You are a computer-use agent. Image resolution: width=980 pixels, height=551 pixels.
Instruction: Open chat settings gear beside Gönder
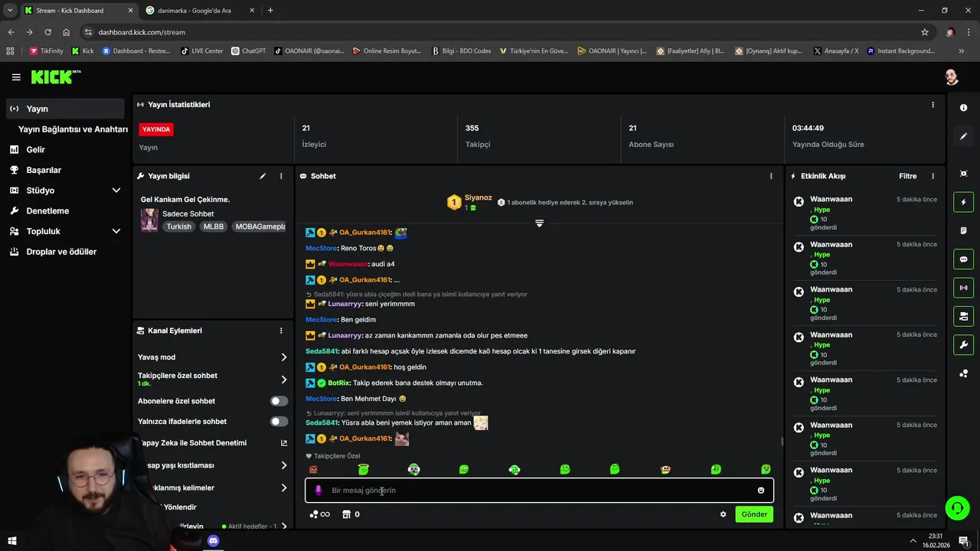click(723, 514)
